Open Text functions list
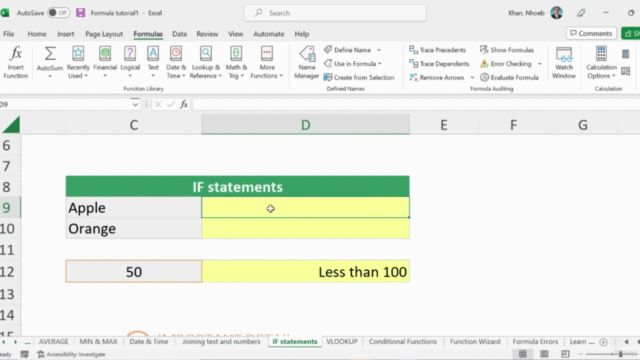640x360 pixels. click(153, 62)
